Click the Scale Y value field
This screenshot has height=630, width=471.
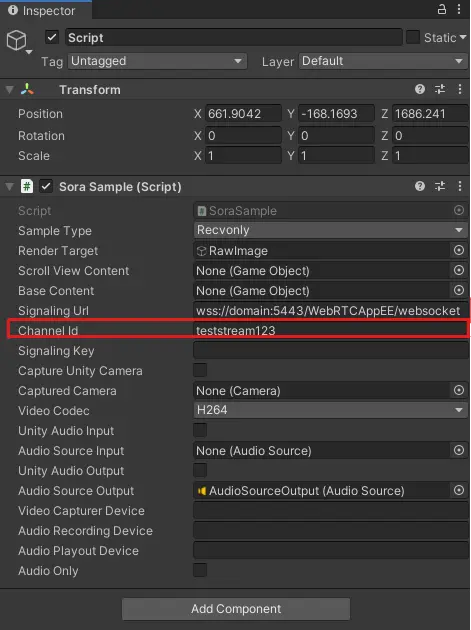pyautogui.click(x=337, y=155)
